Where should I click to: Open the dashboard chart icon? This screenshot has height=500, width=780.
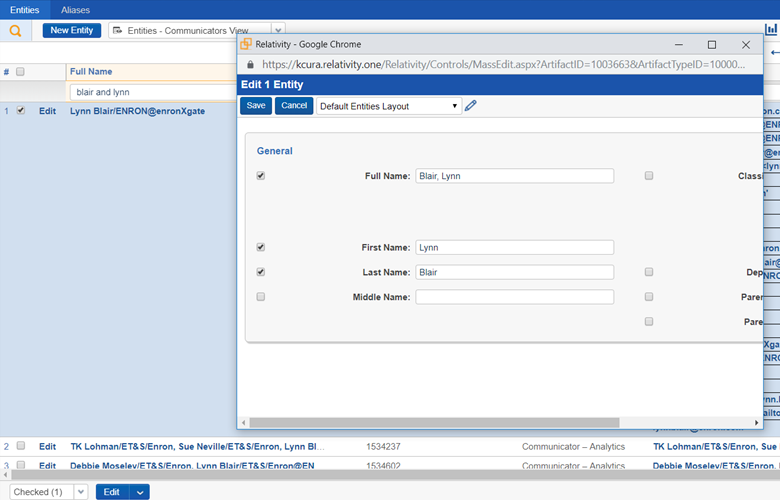point(771,30)
